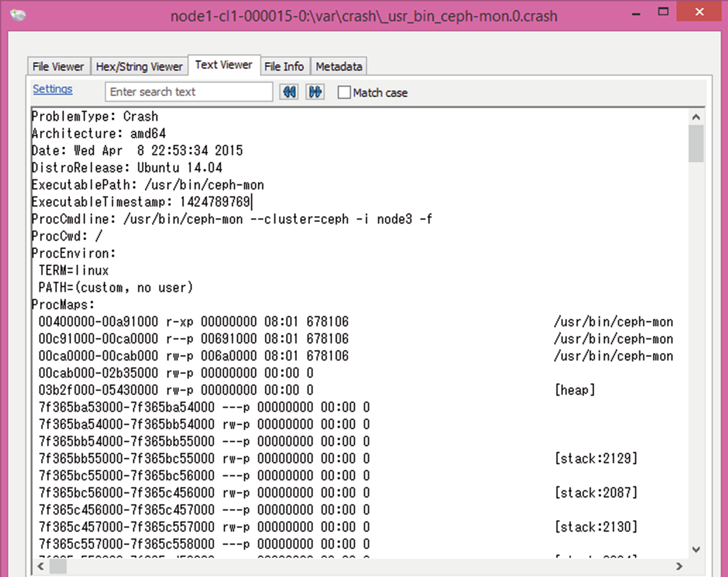Screen dimensions: 728x577
Task: Maximize the crash file viewer window
Action: (x=663, y=12)
